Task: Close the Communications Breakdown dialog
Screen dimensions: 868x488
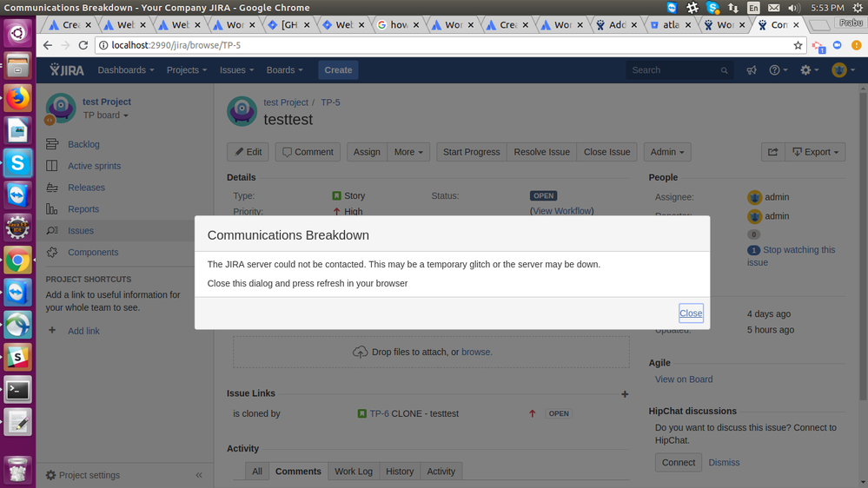Action: point(691,313)
